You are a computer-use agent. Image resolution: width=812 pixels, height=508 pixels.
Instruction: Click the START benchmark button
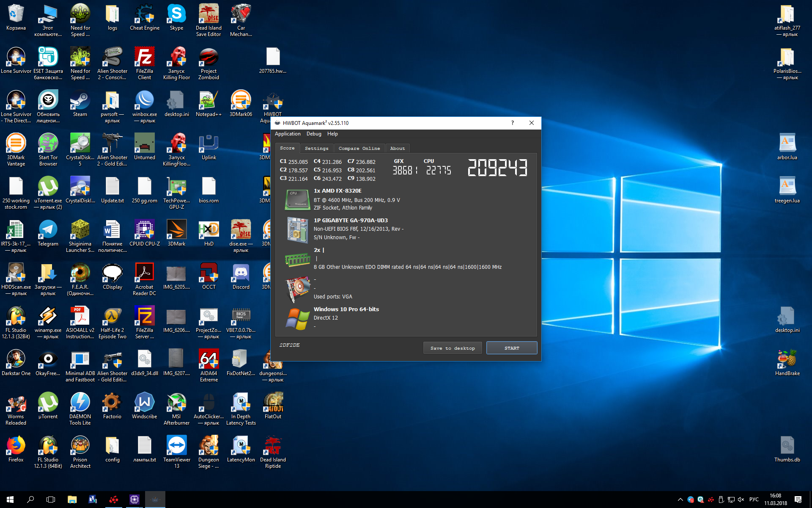click(x=512, y=348)
